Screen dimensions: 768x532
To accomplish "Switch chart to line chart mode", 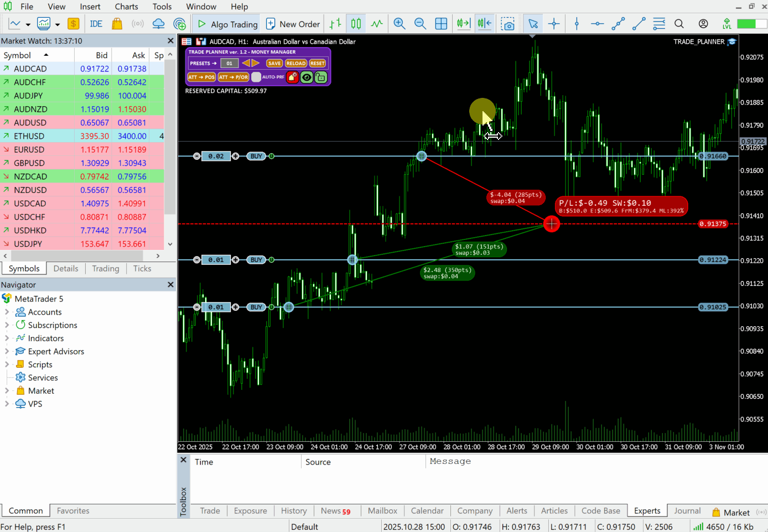I will click(377, 24).
